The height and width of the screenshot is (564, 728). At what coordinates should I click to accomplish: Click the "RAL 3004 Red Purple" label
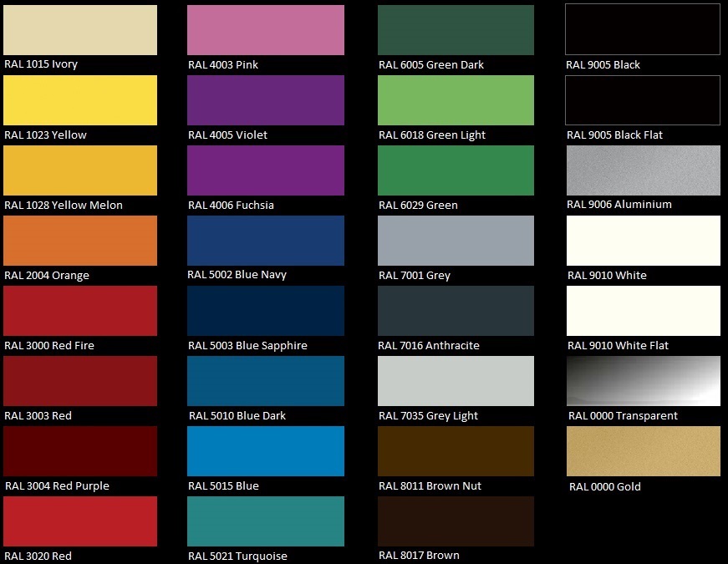[x=57, y=486]
